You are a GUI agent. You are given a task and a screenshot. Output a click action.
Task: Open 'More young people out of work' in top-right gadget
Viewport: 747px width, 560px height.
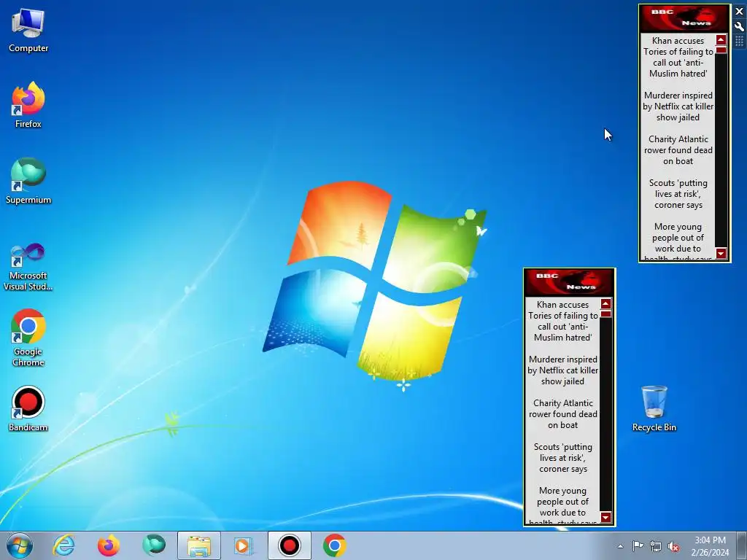tap(678, 241)
